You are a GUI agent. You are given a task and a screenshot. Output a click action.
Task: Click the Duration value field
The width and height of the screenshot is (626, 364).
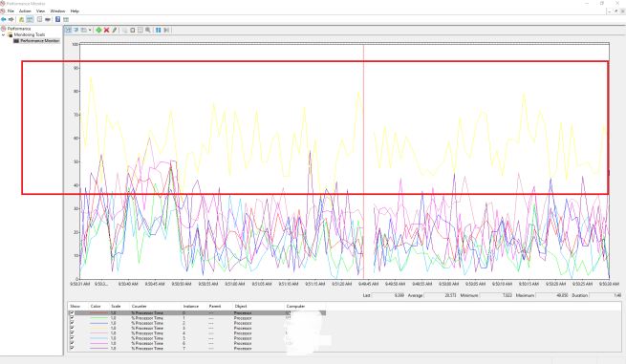point(606,295)
